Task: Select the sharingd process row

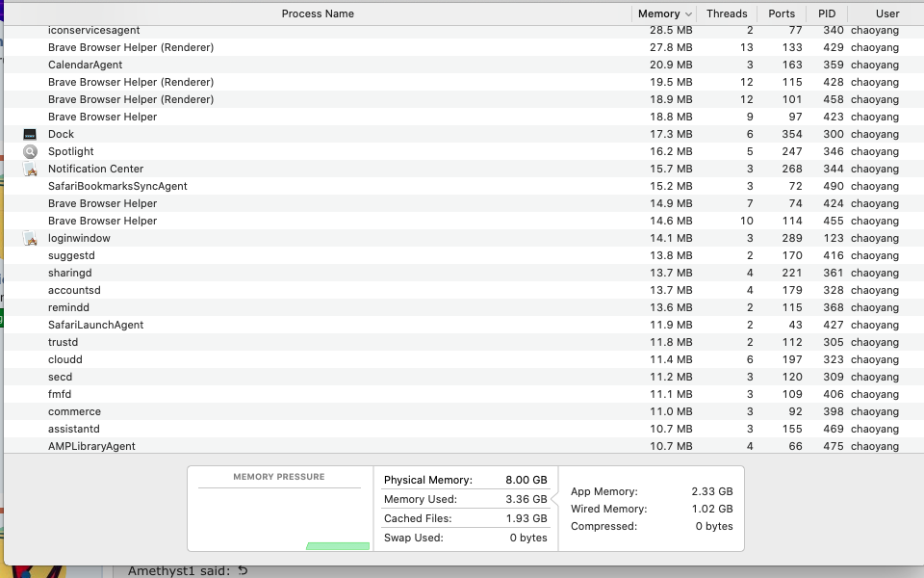Action: pyautogui.click(x=464, y=273)
